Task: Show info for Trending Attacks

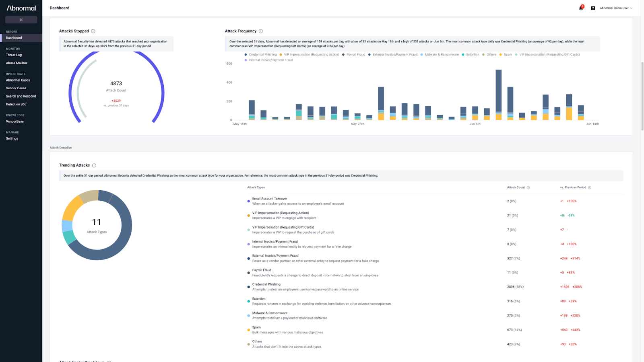Action: tap(94, 165)
